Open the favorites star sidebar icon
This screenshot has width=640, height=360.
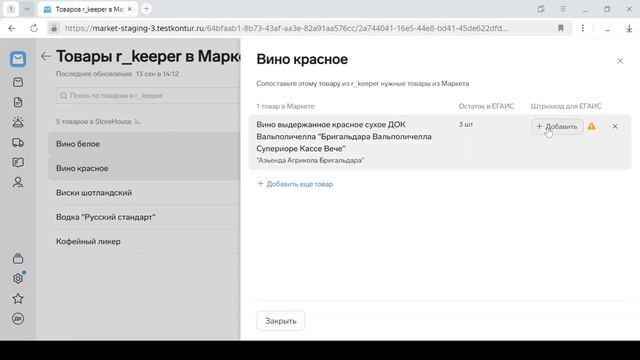click(18, 298)
